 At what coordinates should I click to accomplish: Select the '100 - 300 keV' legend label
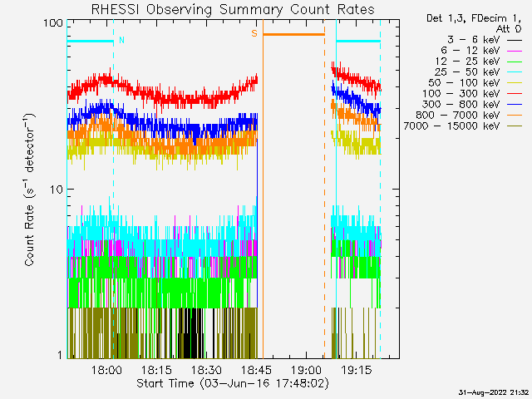tap(461, 94)
